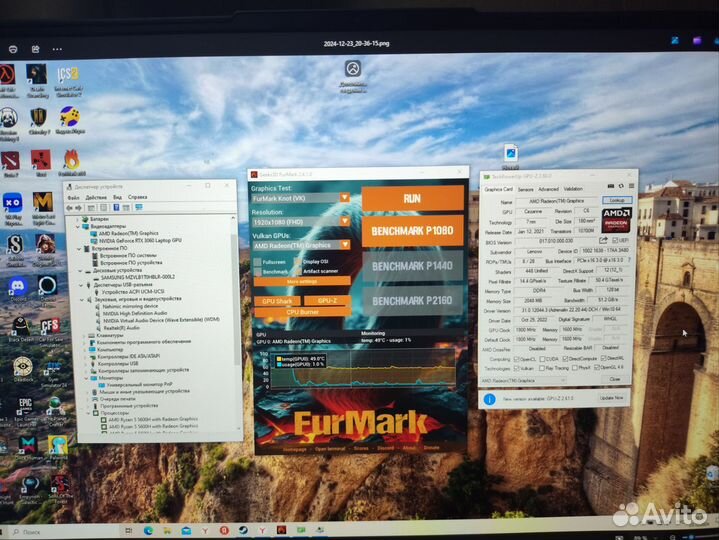Toggle the Benchmark checkbox in FurMark
The width and height of the screenshot is (719, 540).
click(257, 271)
